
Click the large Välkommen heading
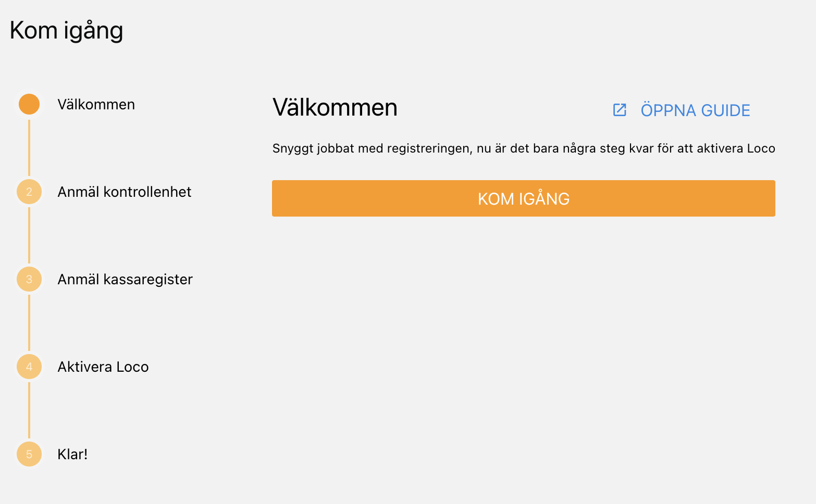point(335,107)
